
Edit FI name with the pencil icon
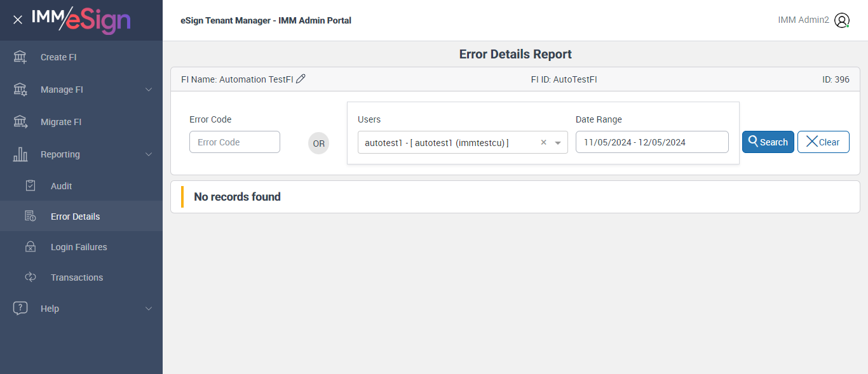pyautogui.click(x=301, y=79)
